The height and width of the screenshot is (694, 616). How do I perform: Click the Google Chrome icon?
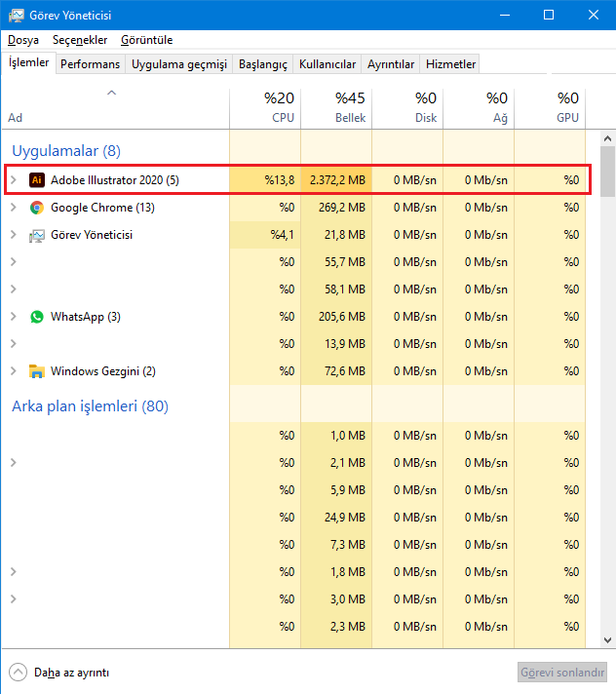37,208
